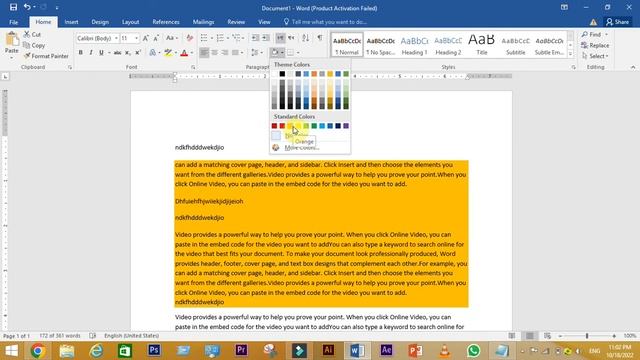
Task: Click the Share button
Action: click(x=618, y=22)
